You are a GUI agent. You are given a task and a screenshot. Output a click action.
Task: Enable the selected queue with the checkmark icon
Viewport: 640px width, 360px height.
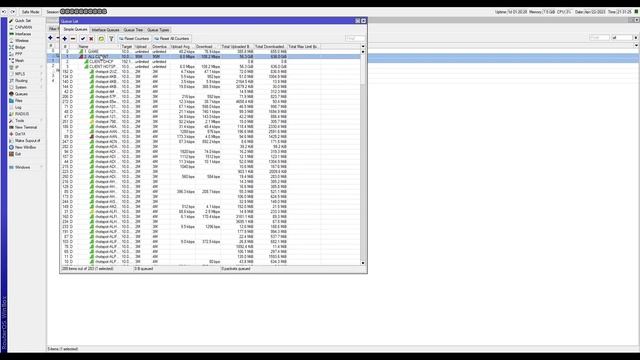tap(83, 39)
